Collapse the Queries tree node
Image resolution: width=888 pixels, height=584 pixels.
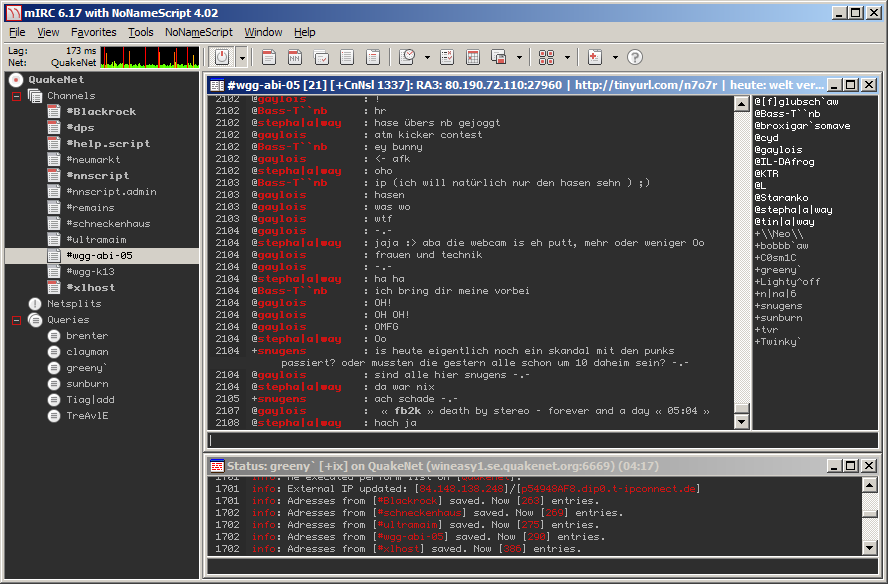pos(16,320)
